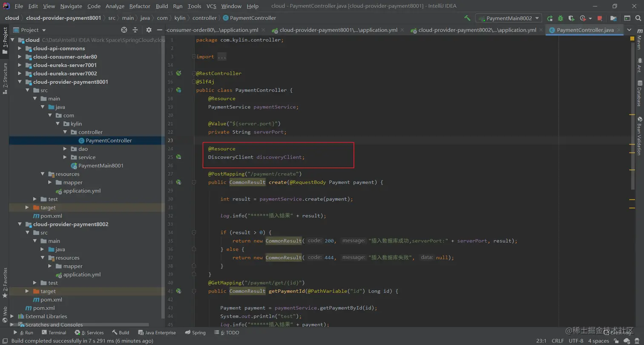Screen dimensions: 644x345
Task: Open Project Structure from toolbar icon
Action: [x=613, y=18]
